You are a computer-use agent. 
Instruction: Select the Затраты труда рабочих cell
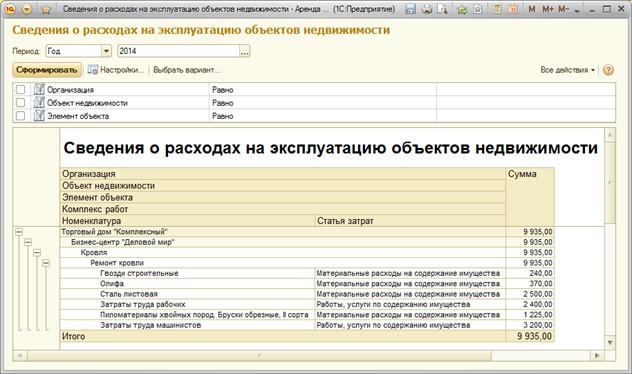coord(187,304)
